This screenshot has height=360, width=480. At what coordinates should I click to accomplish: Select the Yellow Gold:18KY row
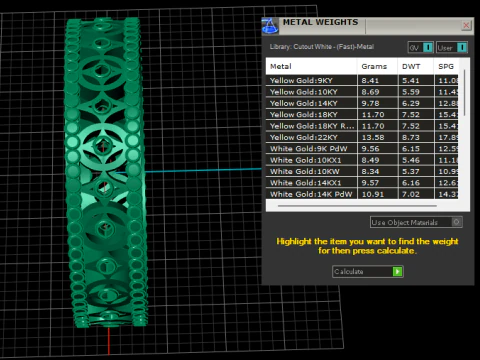362,115
